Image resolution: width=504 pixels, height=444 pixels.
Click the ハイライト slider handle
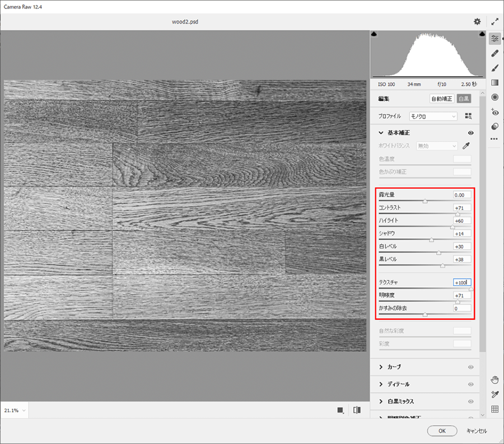[x=452, y=227]
